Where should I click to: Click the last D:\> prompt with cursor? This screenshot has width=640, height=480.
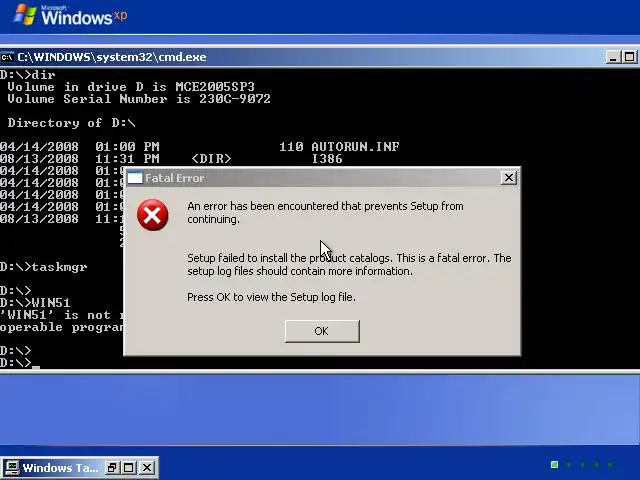coord(20,362)
